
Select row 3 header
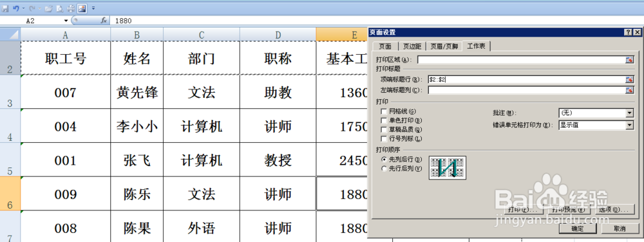[x=10, y=92]
